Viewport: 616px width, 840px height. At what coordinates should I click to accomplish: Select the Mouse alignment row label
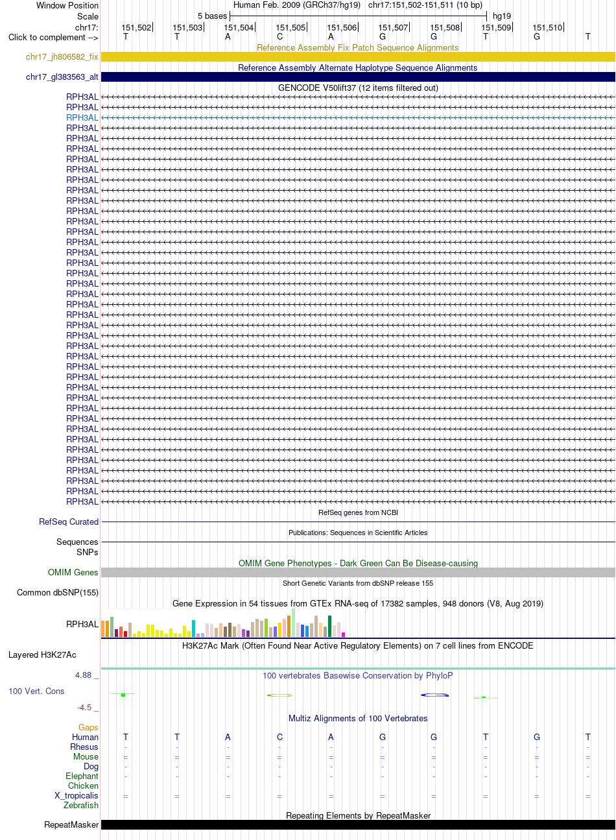[x=86, y=756]
